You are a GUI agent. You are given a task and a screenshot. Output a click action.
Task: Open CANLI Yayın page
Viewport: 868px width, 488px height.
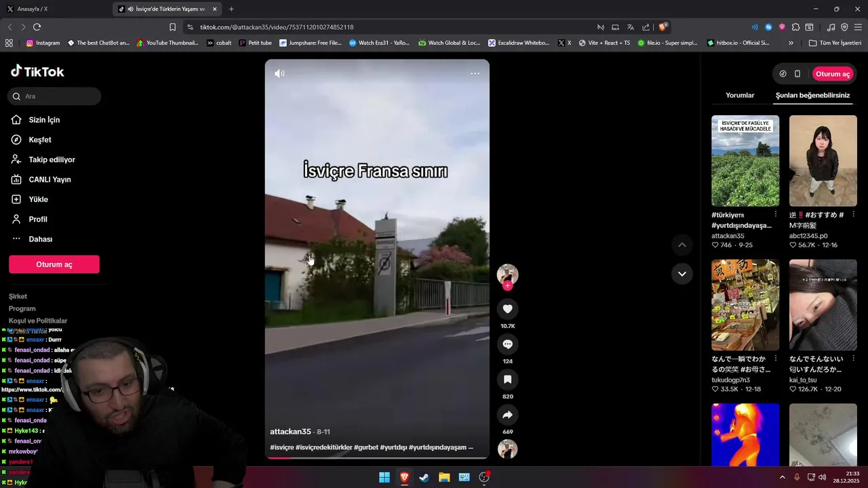(50, 180)
